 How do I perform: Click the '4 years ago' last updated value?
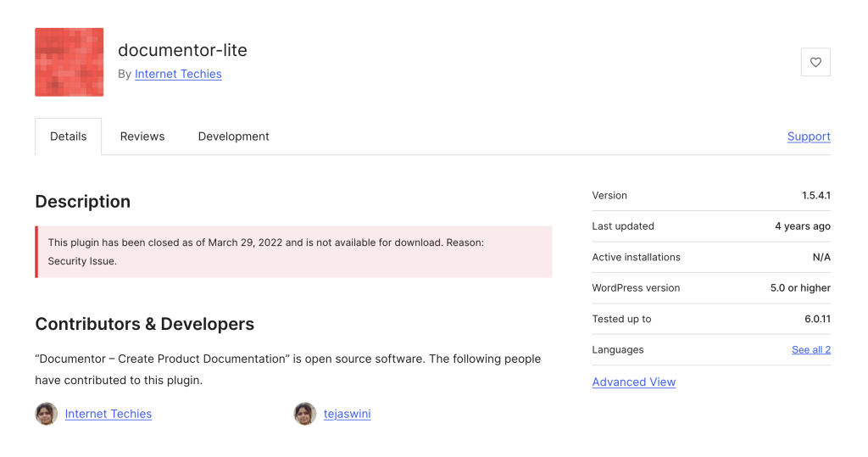point(802,226)
